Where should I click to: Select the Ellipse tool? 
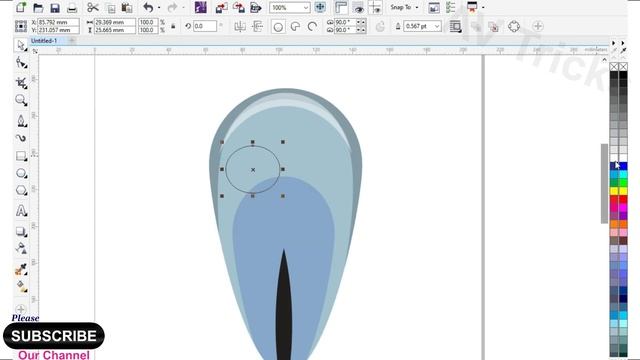(x=21, y=173)
